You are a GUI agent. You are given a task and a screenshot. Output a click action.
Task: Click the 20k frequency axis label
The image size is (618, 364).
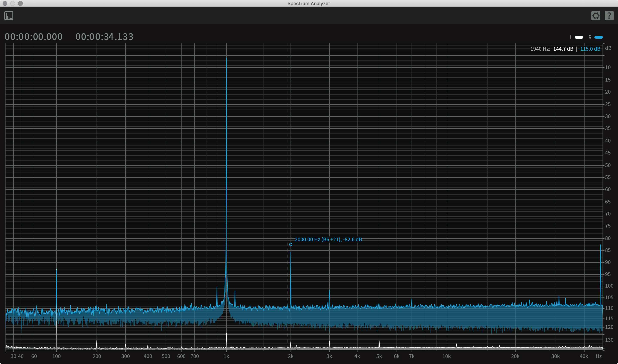coord(515,356)
